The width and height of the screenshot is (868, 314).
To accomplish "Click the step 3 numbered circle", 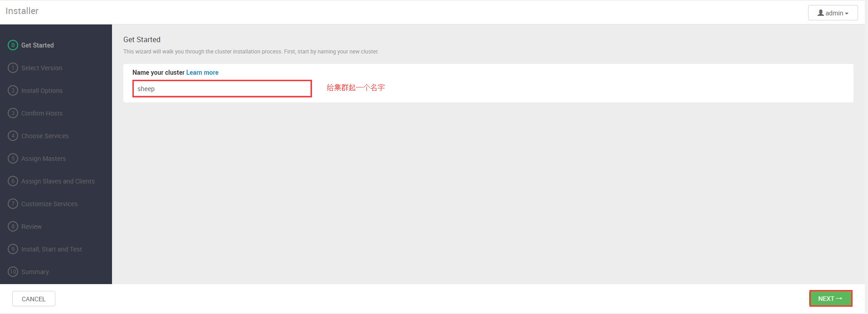I will click(x=13, y=113).
